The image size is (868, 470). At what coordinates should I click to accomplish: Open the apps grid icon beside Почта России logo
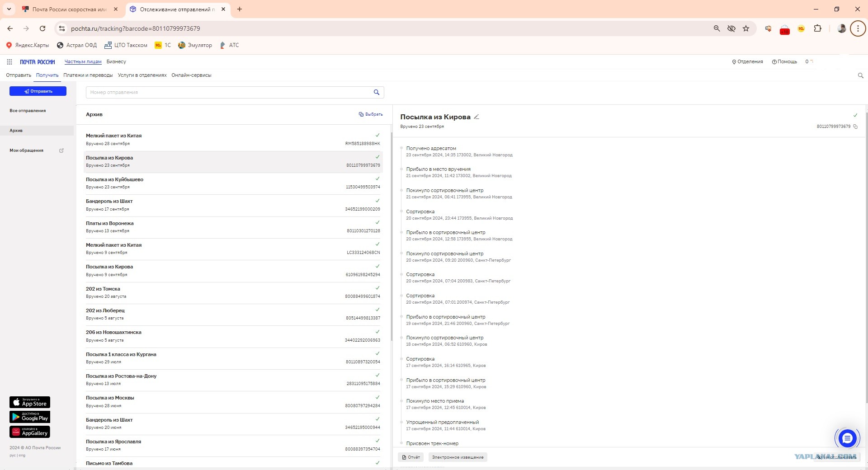pos(9,62)
